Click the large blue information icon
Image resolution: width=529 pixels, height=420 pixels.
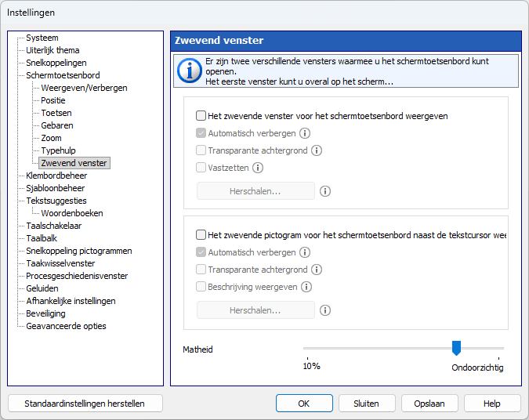click(x=190, y=71)
